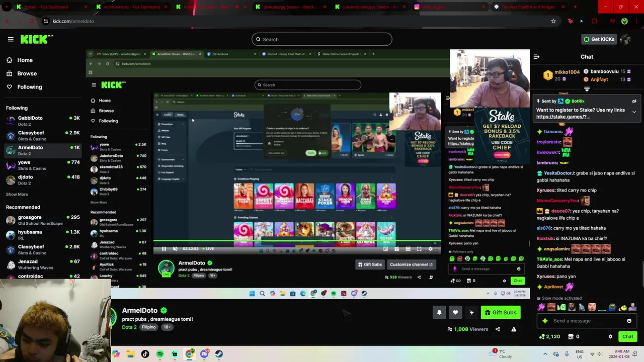Open Home in the left sidebar
This screenshot has width=644, height=362.
(25, 60)
